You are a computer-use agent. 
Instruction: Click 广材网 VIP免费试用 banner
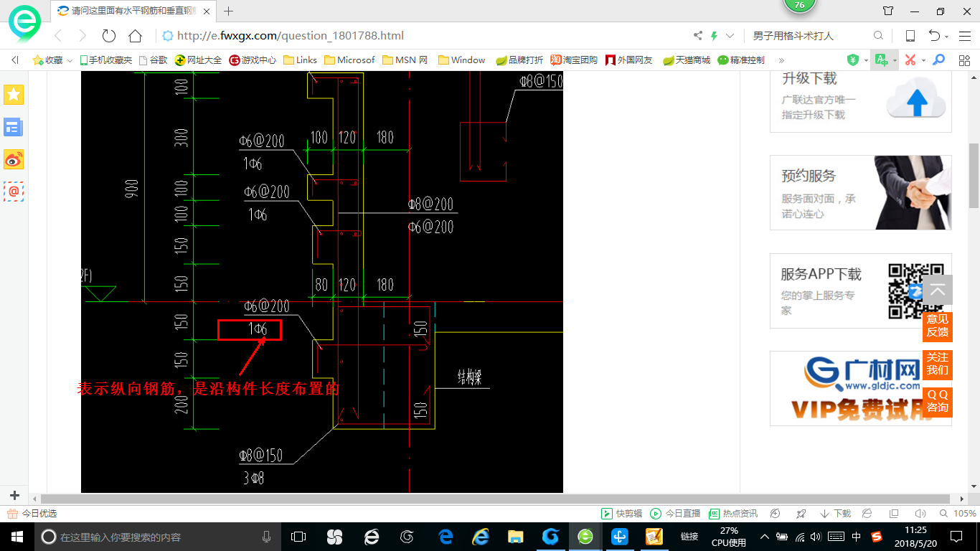[861, 388]
